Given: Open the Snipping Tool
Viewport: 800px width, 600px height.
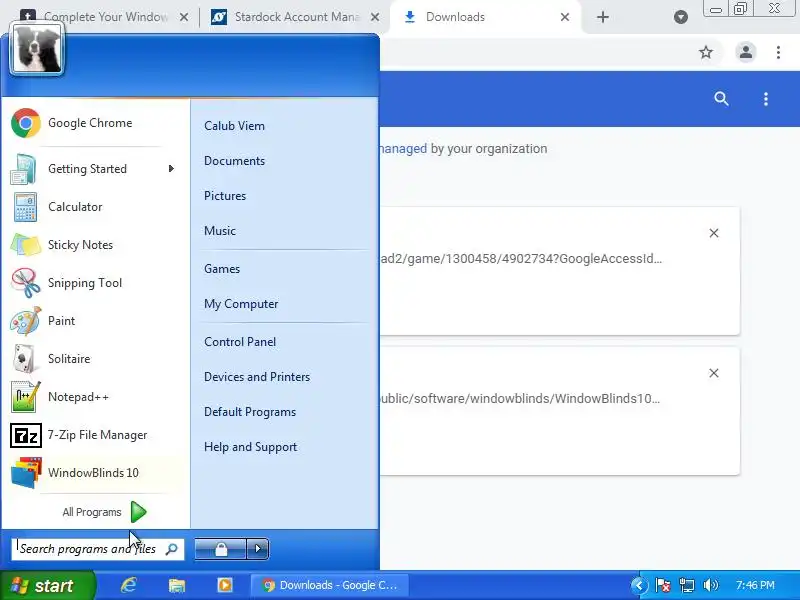Looking at the screenshot, I should [95, 283].
